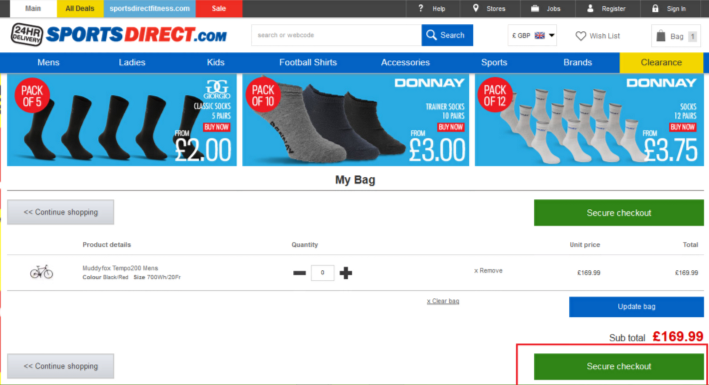This screenshot has width=709, height=385.
Task: Open the Kids menu
Action: (216, 62)
